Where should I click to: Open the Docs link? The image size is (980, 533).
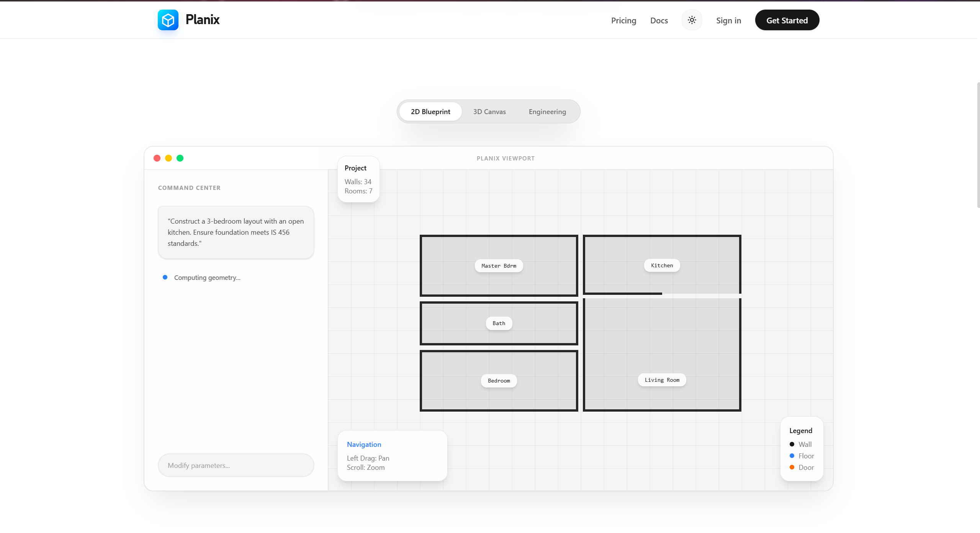click(659, 21)
